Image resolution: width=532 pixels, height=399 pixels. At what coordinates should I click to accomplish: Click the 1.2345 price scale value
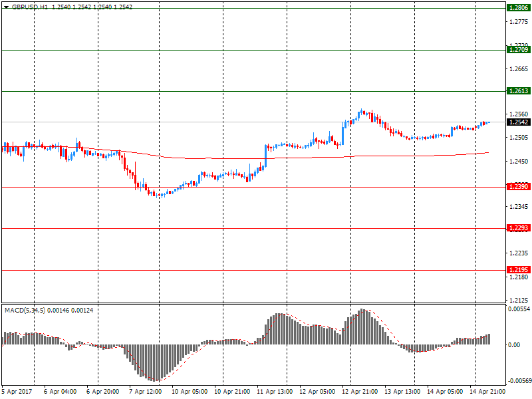click(519, 207)
